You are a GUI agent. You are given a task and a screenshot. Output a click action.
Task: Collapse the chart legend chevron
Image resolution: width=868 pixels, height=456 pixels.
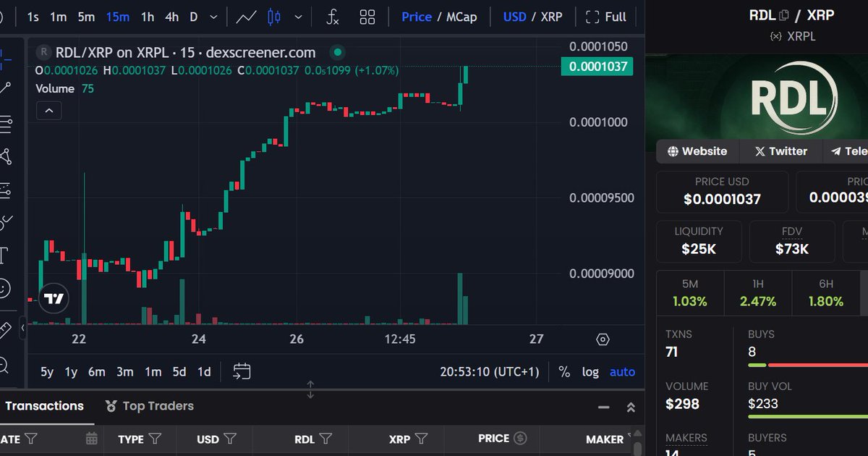tap(49, 111)
